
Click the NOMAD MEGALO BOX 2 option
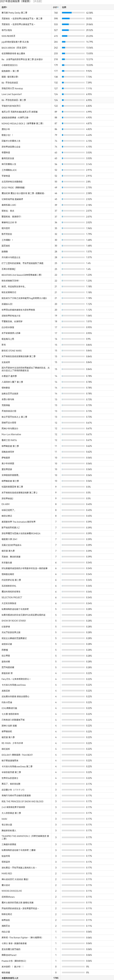(57, 123)
